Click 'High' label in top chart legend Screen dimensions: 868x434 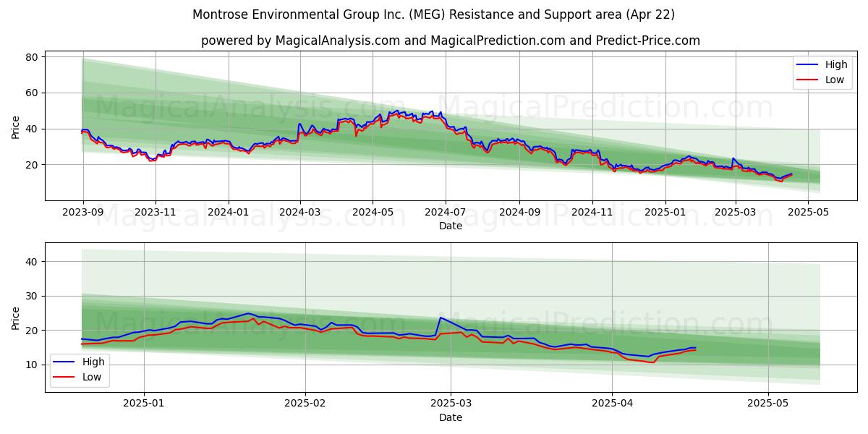(x=837, y=65)
